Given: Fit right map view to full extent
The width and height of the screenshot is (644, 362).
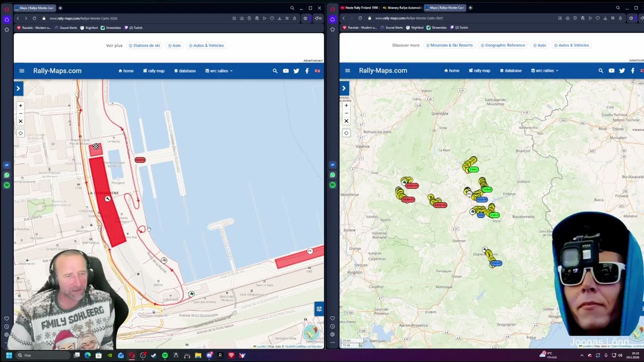Looking at the screenshot, I should point(346,121).
